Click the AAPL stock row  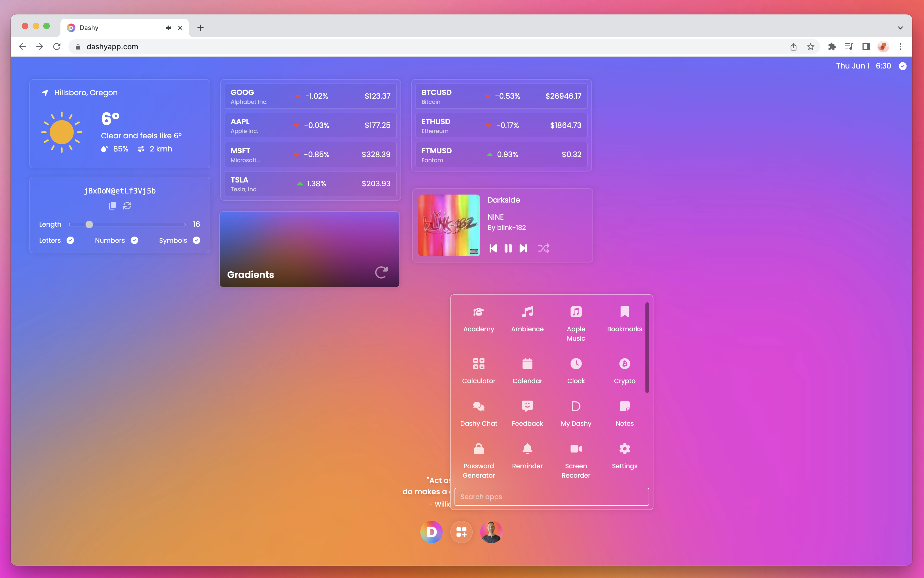[x=310, y=126]
